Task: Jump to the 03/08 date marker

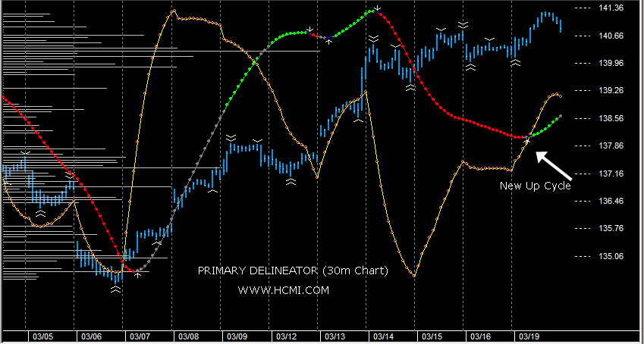Action: [x=188, y=336]
